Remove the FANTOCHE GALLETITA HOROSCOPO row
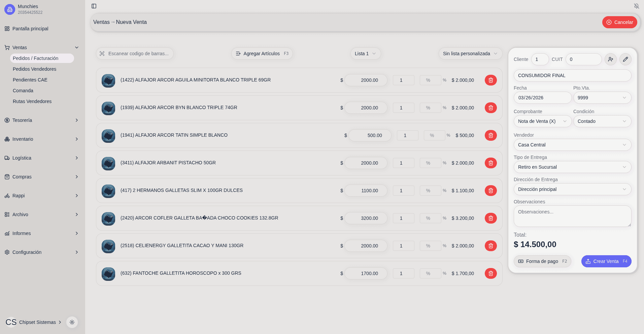Screen dimensions: 644x334 tap(490, 273)
